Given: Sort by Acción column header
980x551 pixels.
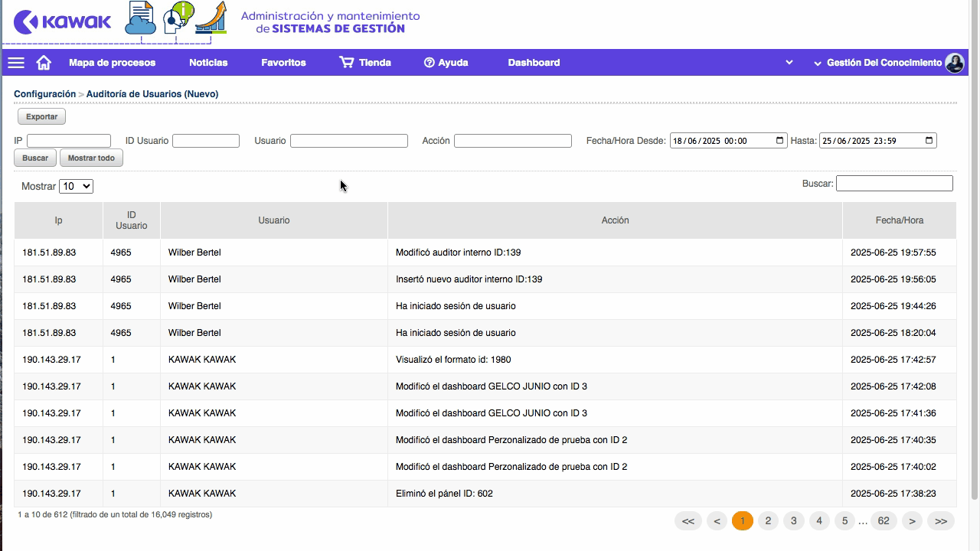Looking at the screenshot, I should (x=615, y=220).
